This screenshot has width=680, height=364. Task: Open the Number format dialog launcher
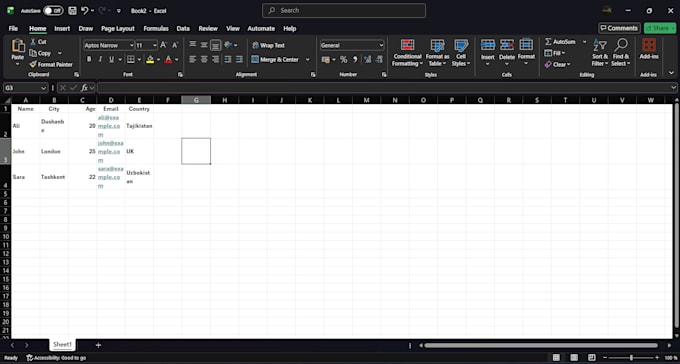click(x=384, y=75)
